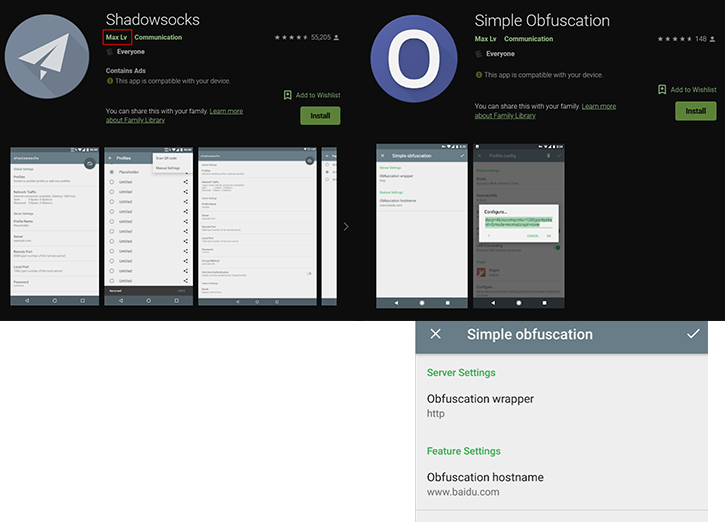Click the Simple Obfuscation star rating
725x522 pixels.
coord(673,39)
